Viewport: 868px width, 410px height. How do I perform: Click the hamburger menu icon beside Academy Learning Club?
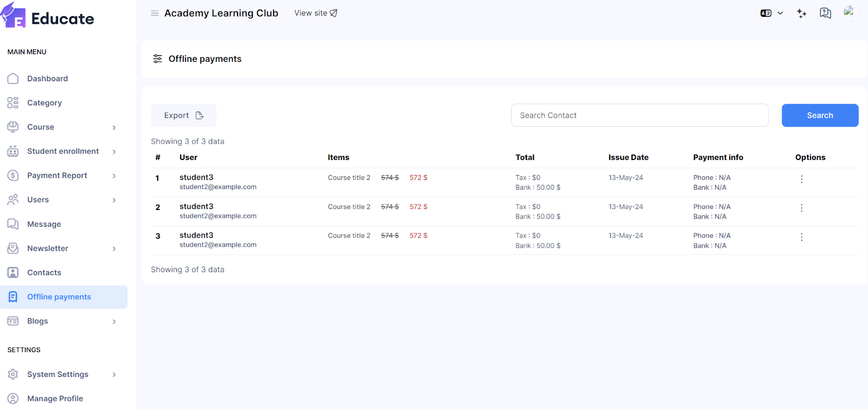click(x=155, y=13)
